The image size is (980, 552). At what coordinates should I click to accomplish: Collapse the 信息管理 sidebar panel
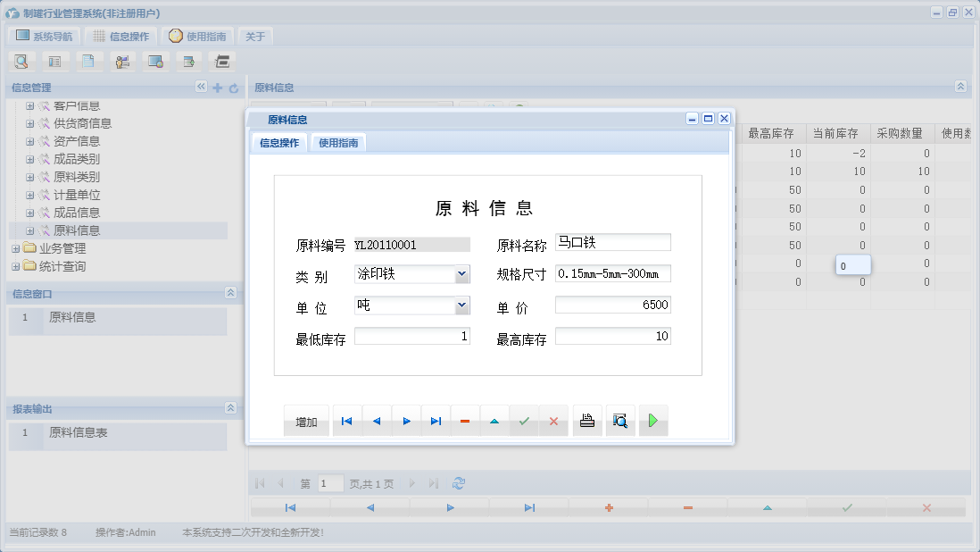pos(201,87)
